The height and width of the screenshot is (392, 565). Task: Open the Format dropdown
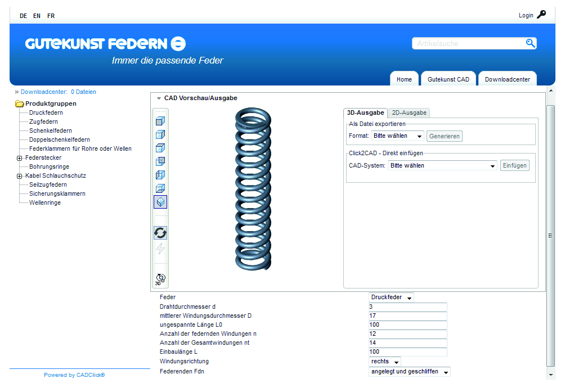(397, 136)
